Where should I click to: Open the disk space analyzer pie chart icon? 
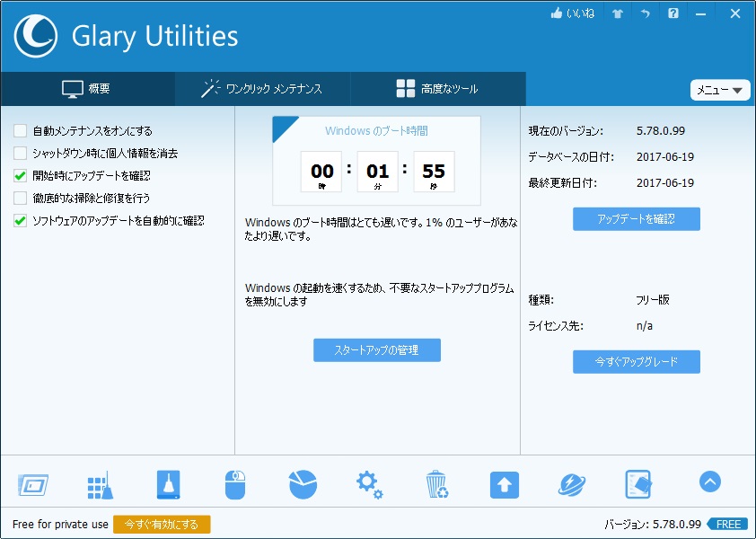pos(302,482)
